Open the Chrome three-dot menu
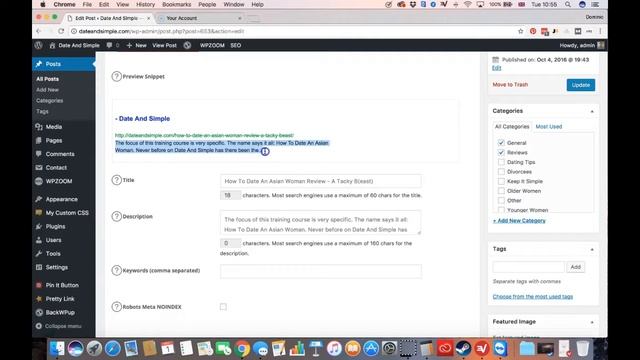640x360 pixels. [x=600, y=31]
